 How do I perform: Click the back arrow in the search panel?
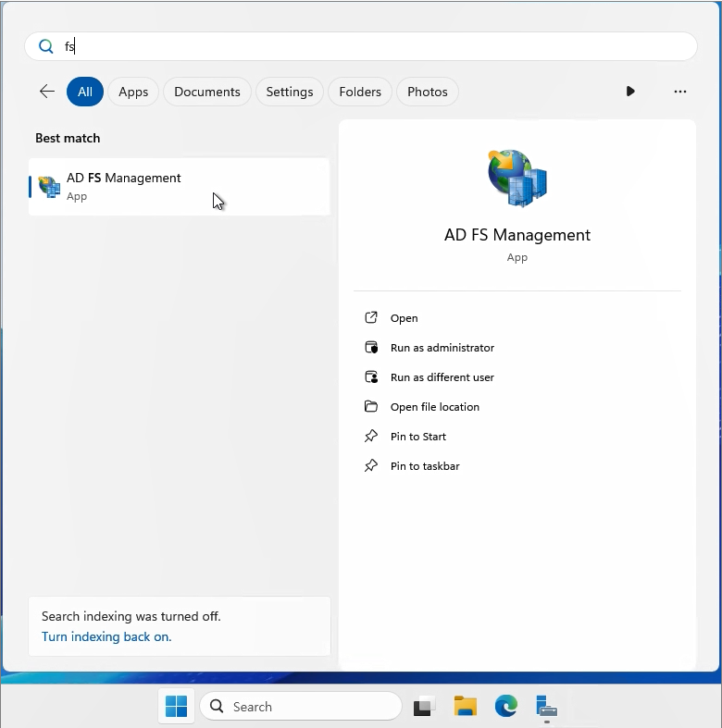pos(47,92)
